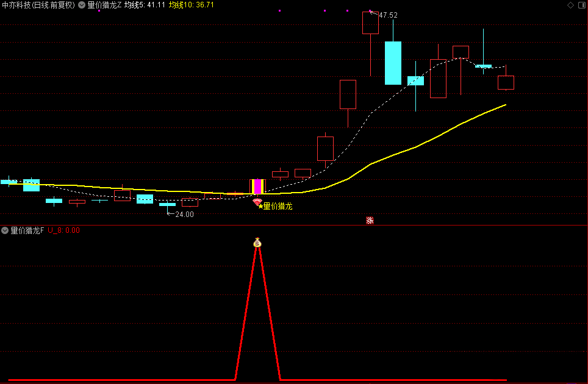Click the yellow 均线10: 36.71 label
The image size is (588, 384).
192,5
